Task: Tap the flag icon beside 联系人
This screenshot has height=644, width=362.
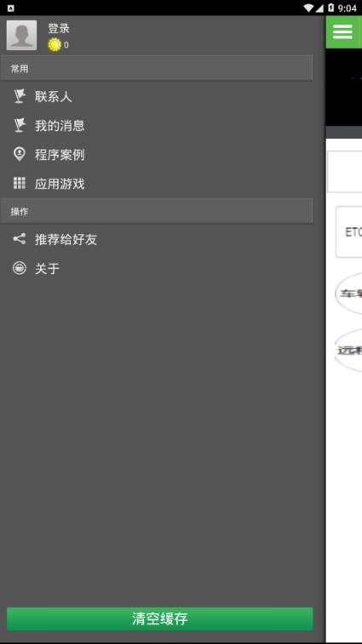Action: coord(20,96)
